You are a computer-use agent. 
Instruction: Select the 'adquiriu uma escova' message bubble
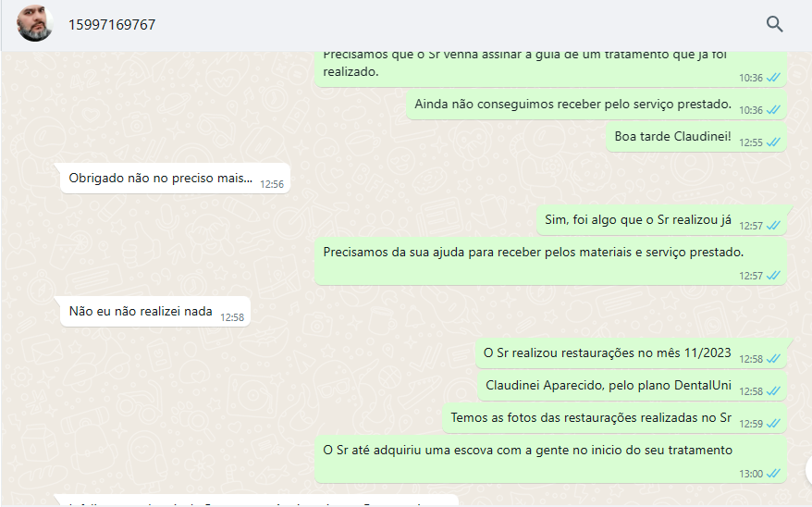click(550, 460)
